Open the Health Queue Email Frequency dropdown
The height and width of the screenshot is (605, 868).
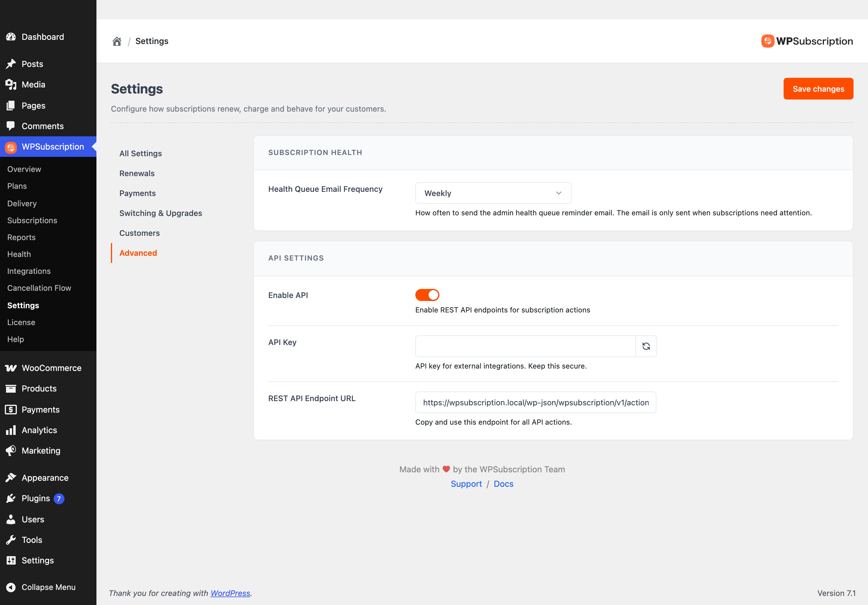(493, 193)
